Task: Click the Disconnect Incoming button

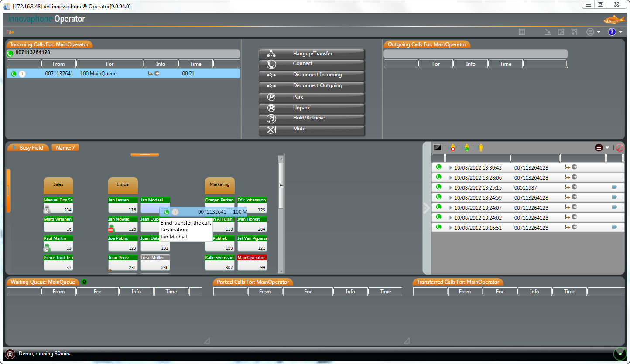Action: [x=312, y=75]
